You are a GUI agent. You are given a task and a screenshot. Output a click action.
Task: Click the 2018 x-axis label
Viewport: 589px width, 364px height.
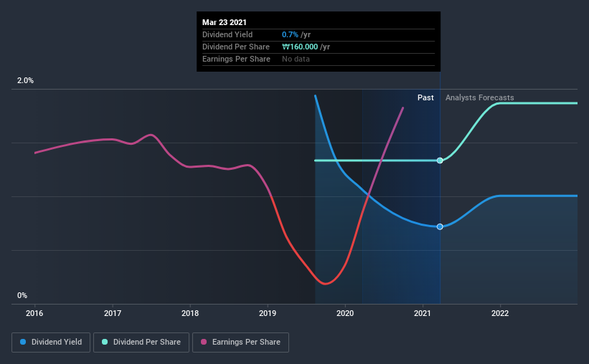[190, 313]
